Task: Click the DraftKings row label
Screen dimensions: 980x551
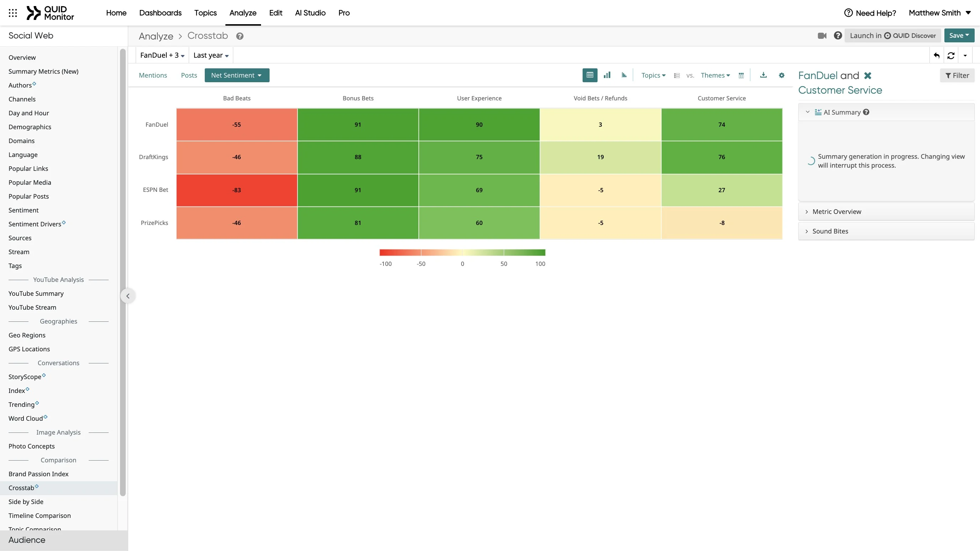Action: click(153, 157)
